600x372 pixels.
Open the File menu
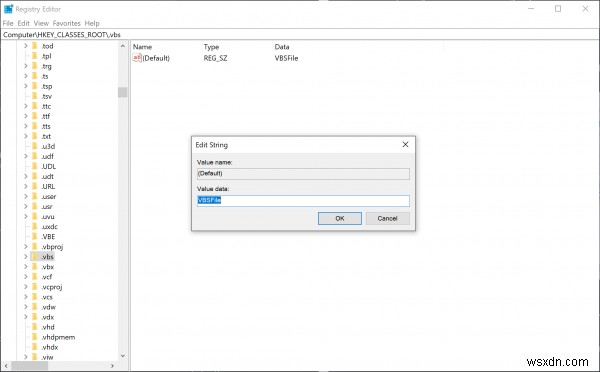(x=8, y=23)
